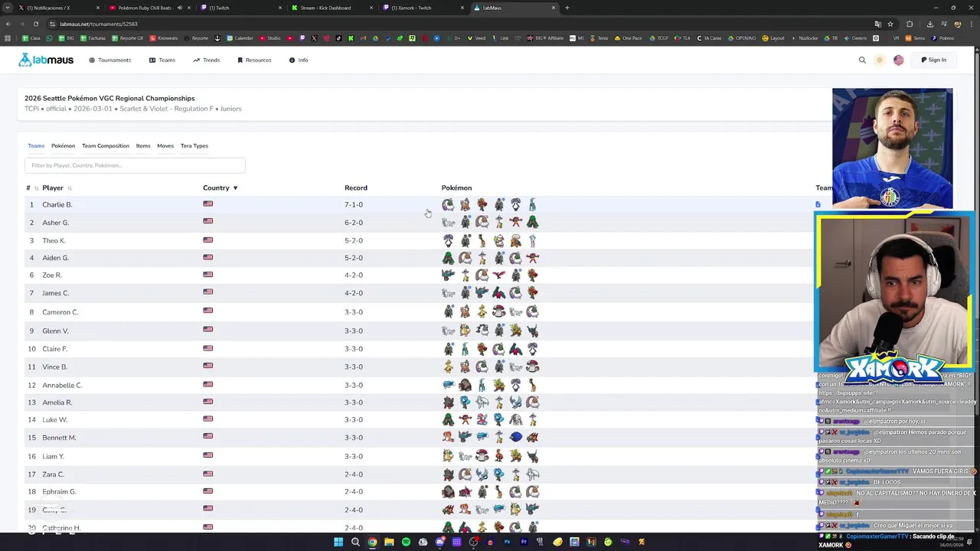Open the Tournaments menu
The image size is (980, 551).
pos(110,60)
